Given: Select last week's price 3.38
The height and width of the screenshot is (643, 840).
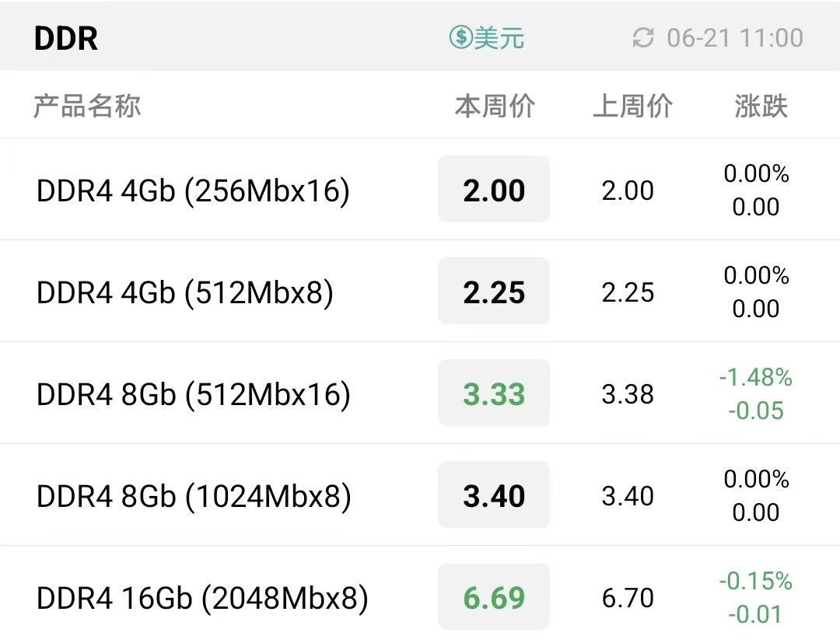Looking at the screenshot, I should [628, 394].
